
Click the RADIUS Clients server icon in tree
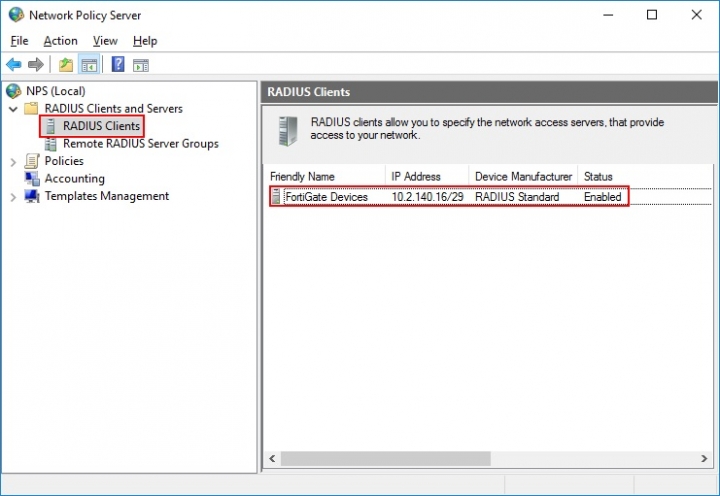pos(51,126)
